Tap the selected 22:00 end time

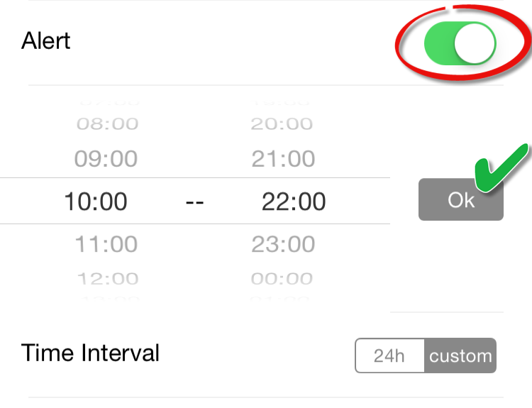coord(294,202)
